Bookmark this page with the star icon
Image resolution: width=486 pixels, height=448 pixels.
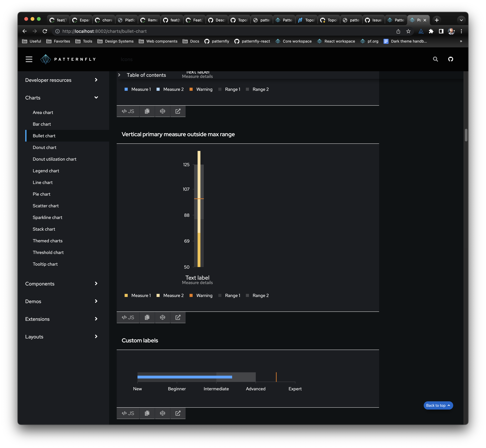coord(408,31)
